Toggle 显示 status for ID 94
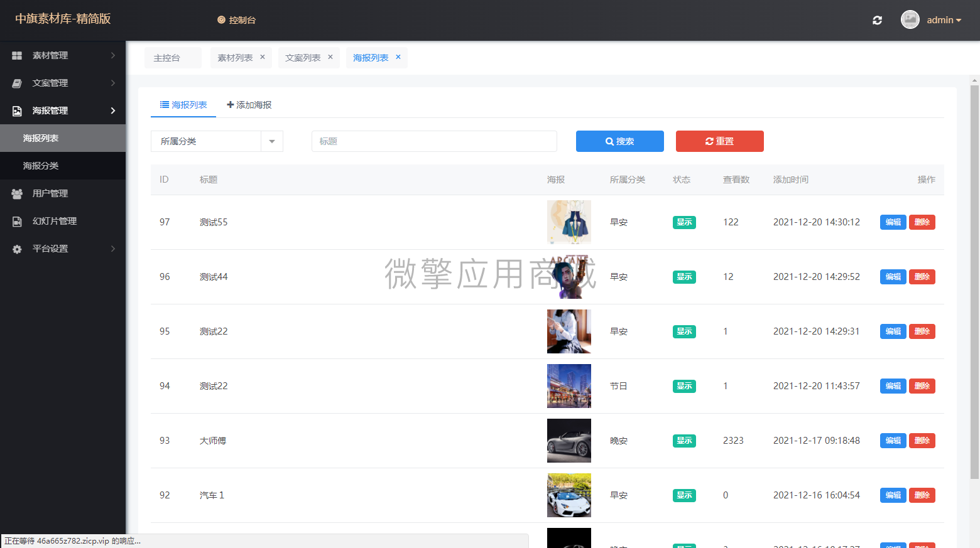 click(x=684, y=386)
